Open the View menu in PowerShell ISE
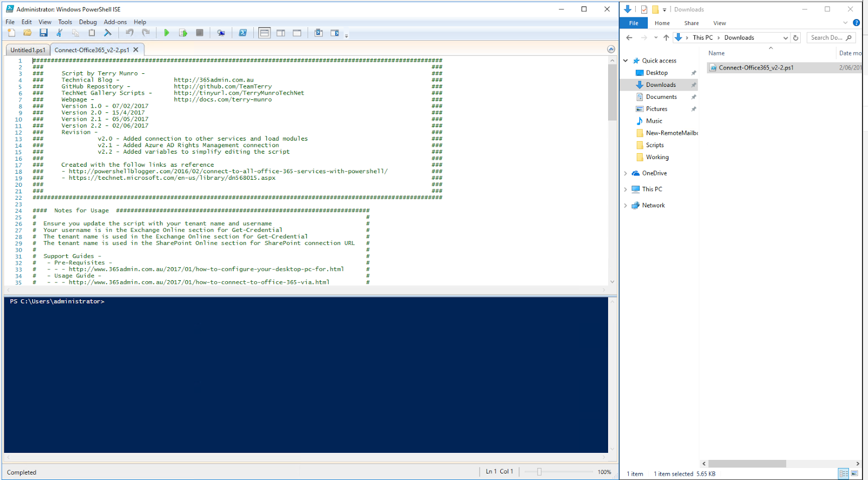The image size is (868, 480). [x=45, y=22]
